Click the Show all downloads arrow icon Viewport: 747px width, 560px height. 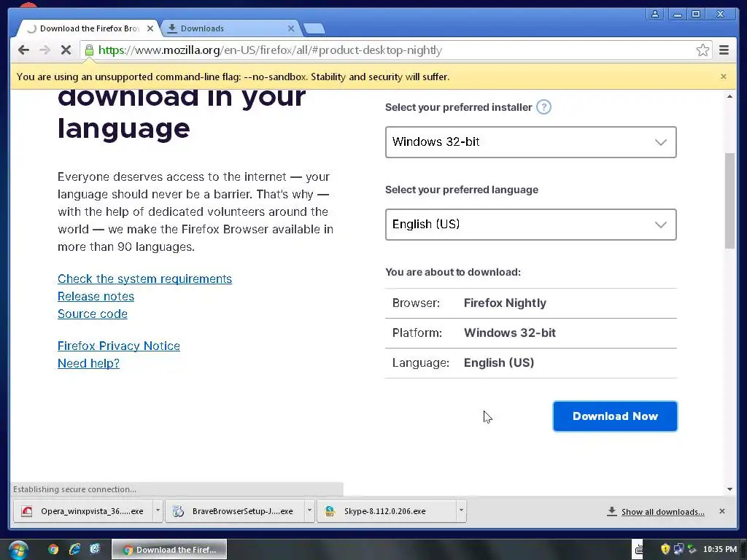pyautogui.click(x=612, y=511)
